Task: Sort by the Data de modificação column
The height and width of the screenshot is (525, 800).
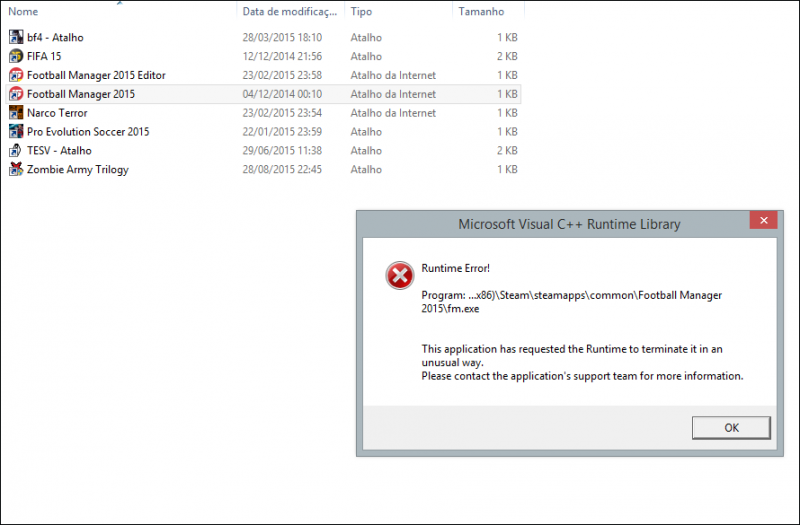Action: point(289,12)
